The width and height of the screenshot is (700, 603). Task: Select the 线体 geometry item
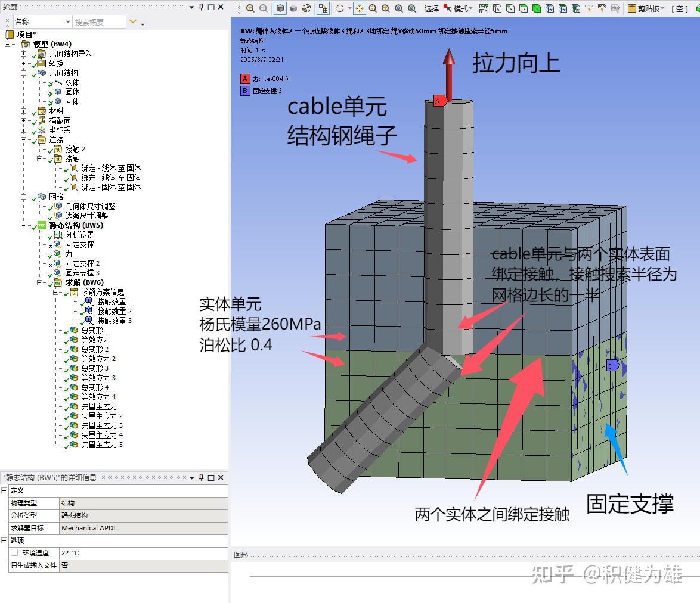tap(72, 82)
